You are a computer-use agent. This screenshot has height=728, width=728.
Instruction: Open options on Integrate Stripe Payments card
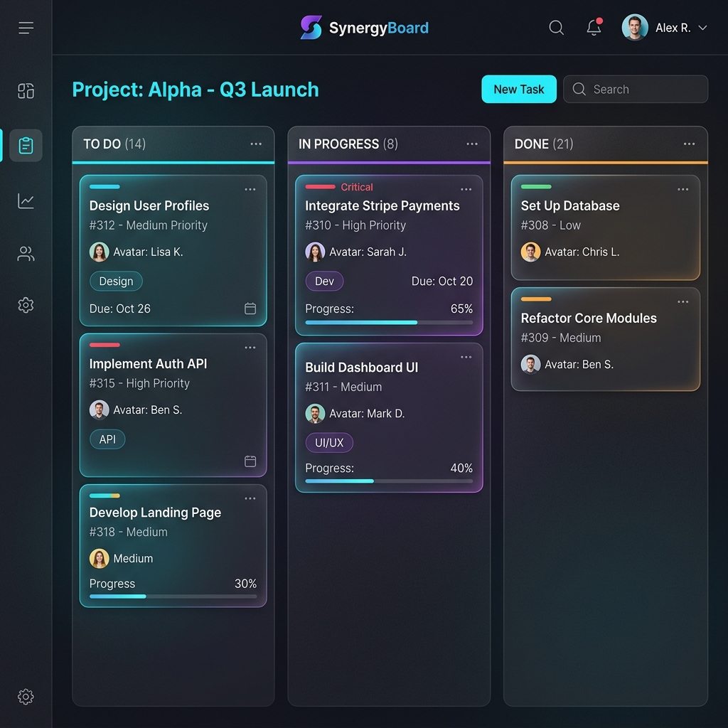click(466, 189)
